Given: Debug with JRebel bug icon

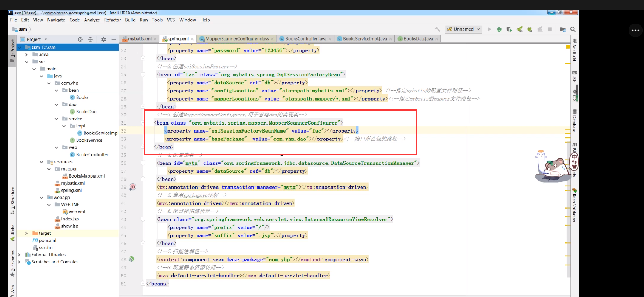Looking at the screenshot, I should [530, 29].
